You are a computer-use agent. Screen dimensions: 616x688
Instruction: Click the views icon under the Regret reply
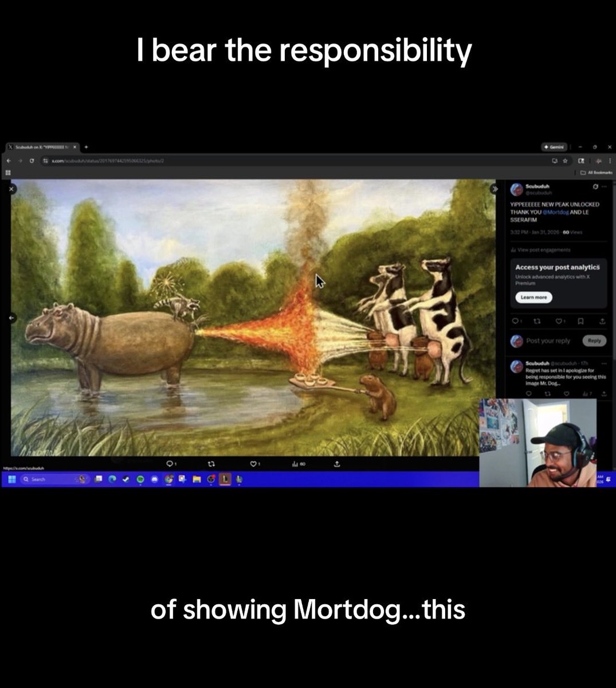tap(586, 394)
